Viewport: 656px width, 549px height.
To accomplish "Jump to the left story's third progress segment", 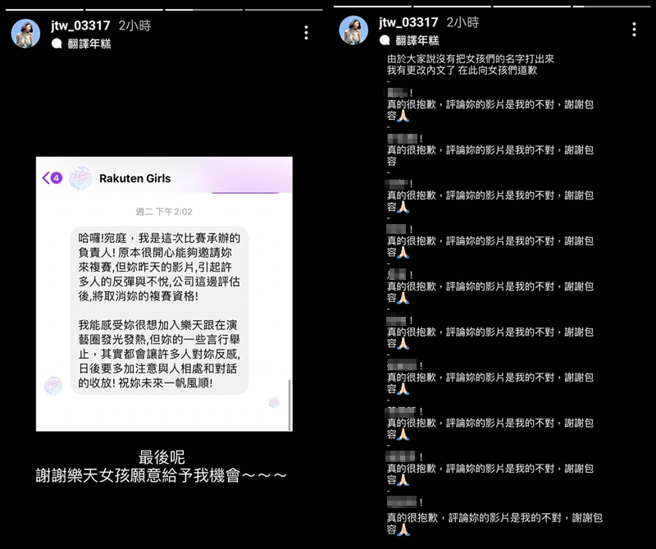I will tap(204, 10).
